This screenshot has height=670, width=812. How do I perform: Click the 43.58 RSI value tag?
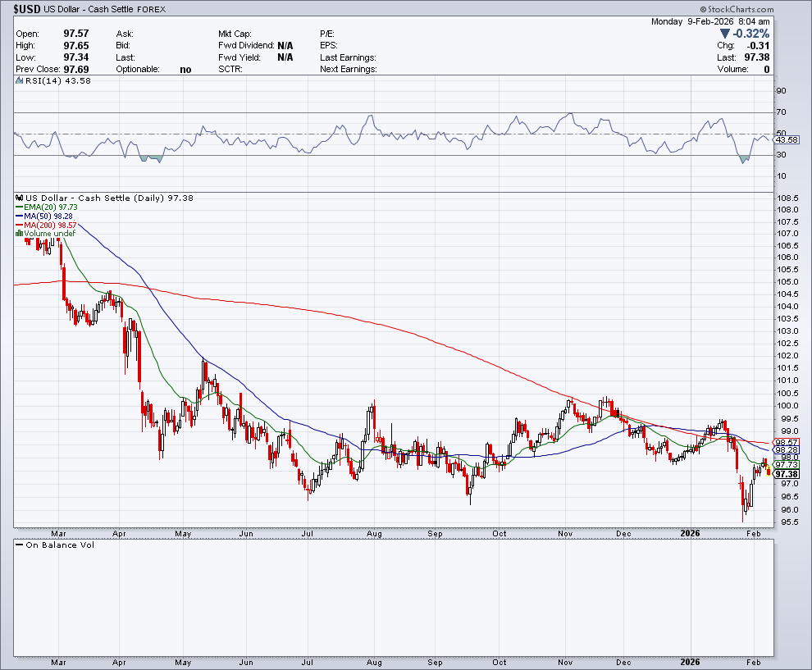pos(787,139)
